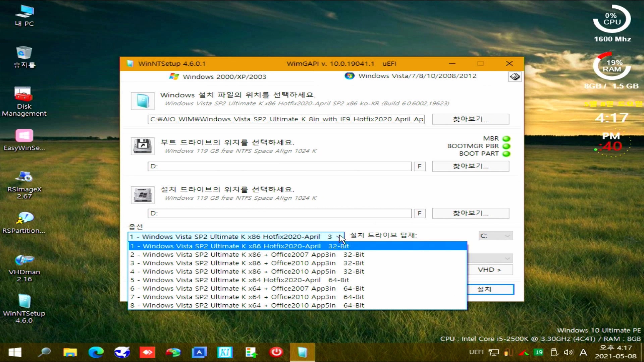Select edition 7 x64 Office2010 App3in
The height and width of the screenshot is (362, 644).
click(x=298, y=297)
